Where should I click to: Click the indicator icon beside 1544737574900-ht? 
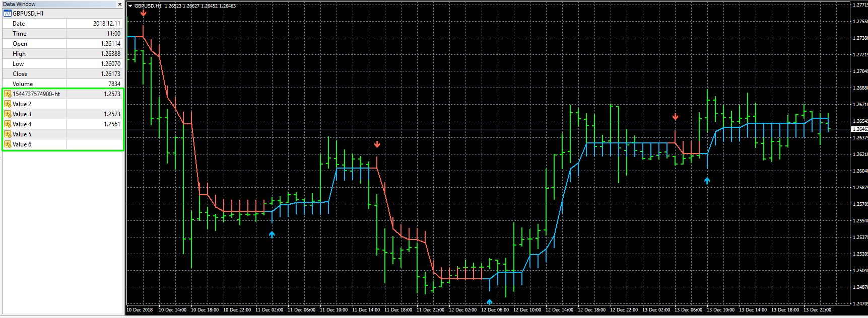[8, 94]
